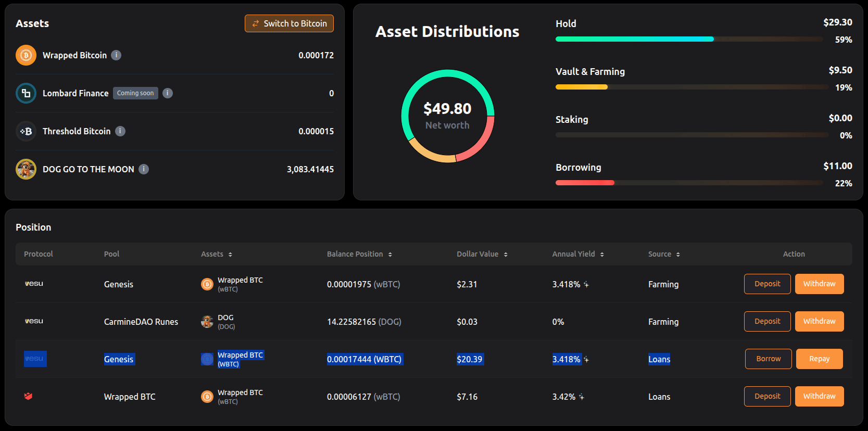Click the $29.30 Hold amount
The image size is (868, 431).
(838, 22)
